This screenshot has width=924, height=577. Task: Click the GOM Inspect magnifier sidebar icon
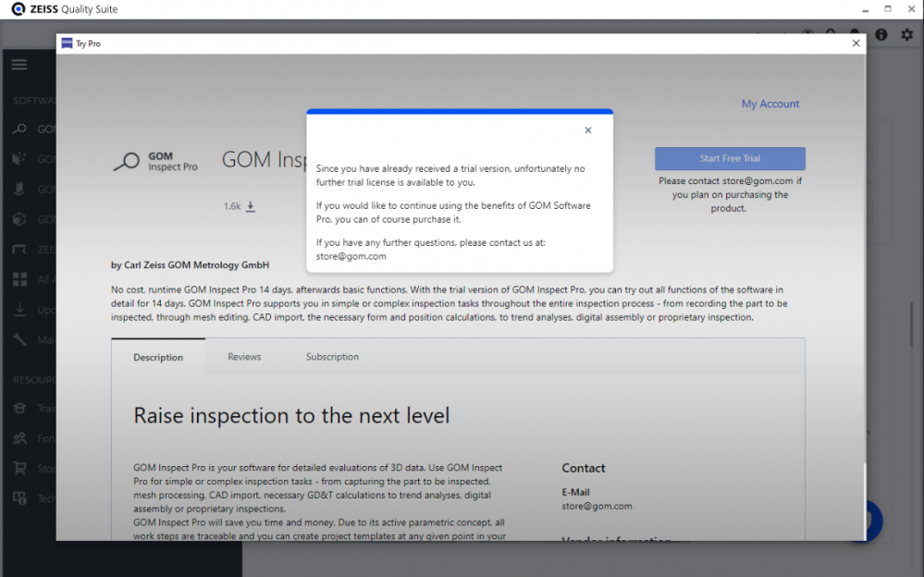pos(19,129)
